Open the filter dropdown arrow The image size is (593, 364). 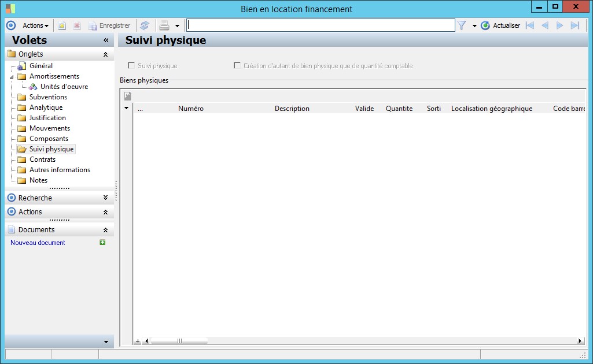tap(474, 25)
